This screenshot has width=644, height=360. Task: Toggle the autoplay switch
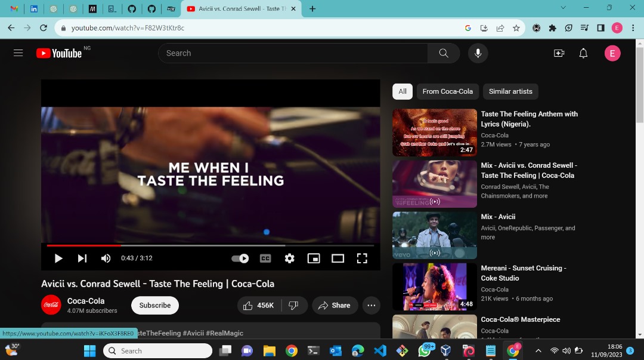click(240, 259)
